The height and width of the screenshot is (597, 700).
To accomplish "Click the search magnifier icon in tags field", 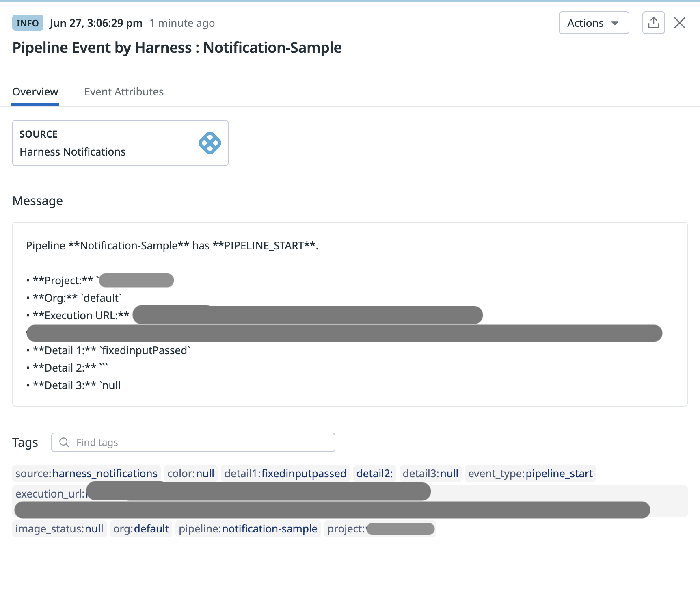I will point(64,442).
